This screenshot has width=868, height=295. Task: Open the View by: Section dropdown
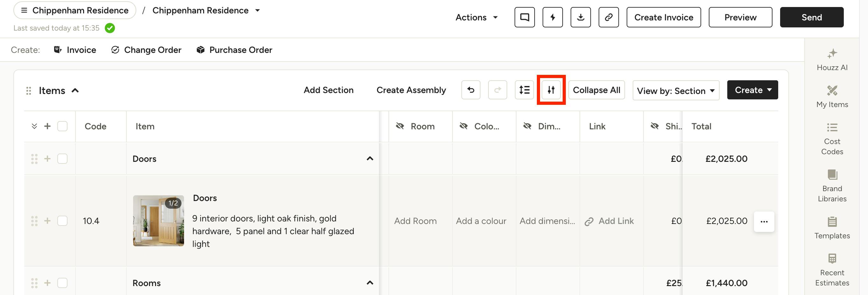click(x=676, y=90)
